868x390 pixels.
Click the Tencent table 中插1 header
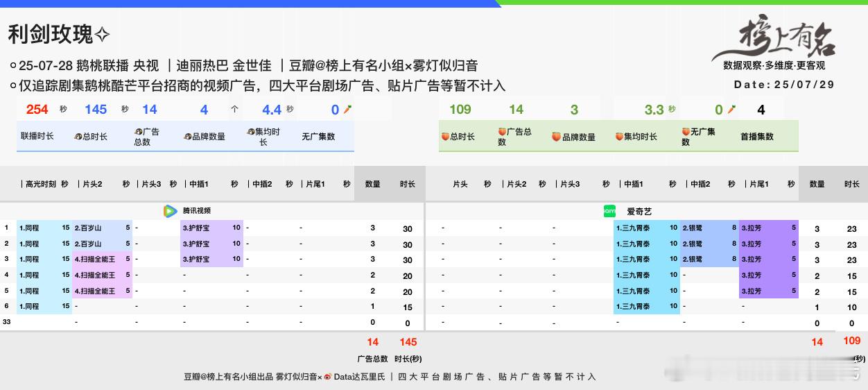coord(198,184)
